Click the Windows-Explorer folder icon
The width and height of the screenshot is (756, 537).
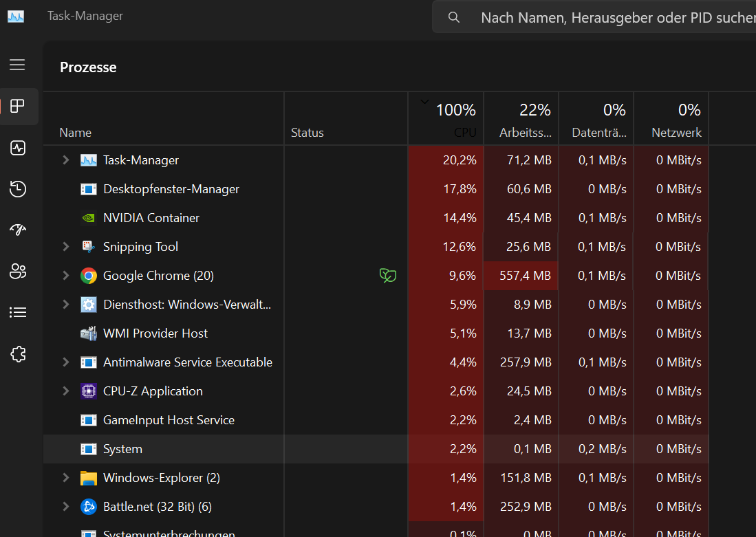click(89, 478)
